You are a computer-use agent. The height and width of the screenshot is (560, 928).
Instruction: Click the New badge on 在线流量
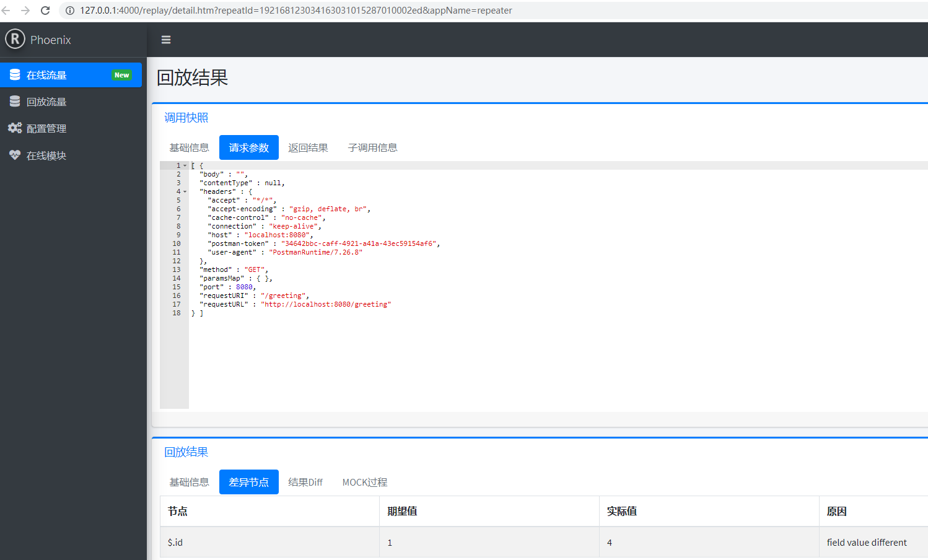click(x=121, y=74)
